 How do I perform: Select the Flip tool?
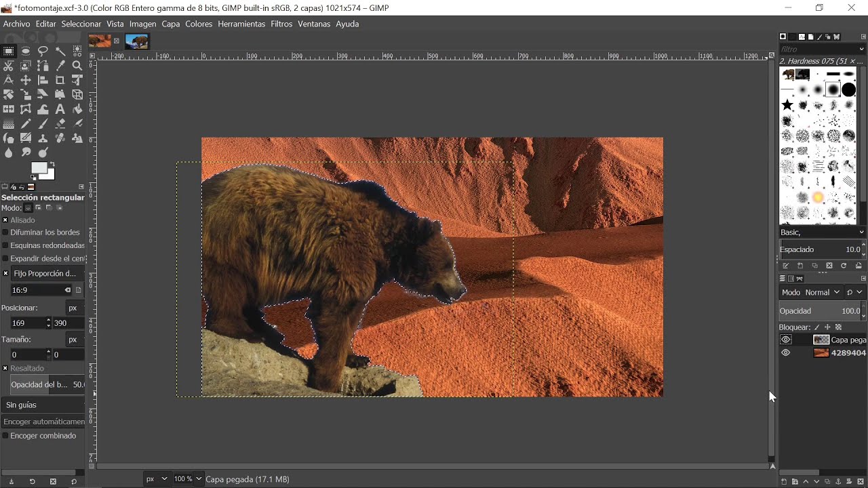click(9, 109)
